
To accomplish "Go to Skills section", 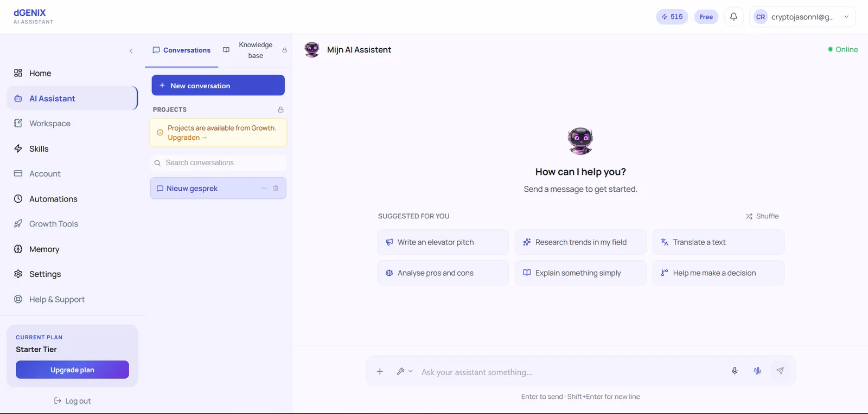I will pos(72,148).
